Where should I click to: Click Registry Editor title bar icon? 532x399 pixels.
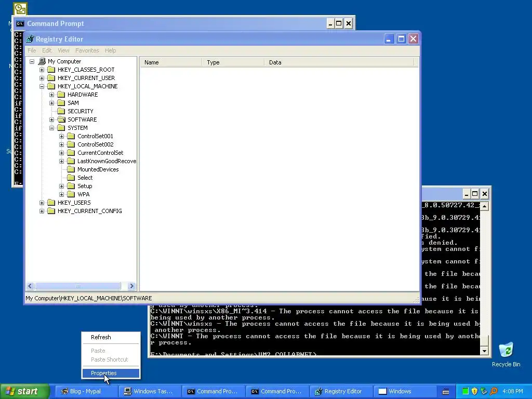coord(30,39)
